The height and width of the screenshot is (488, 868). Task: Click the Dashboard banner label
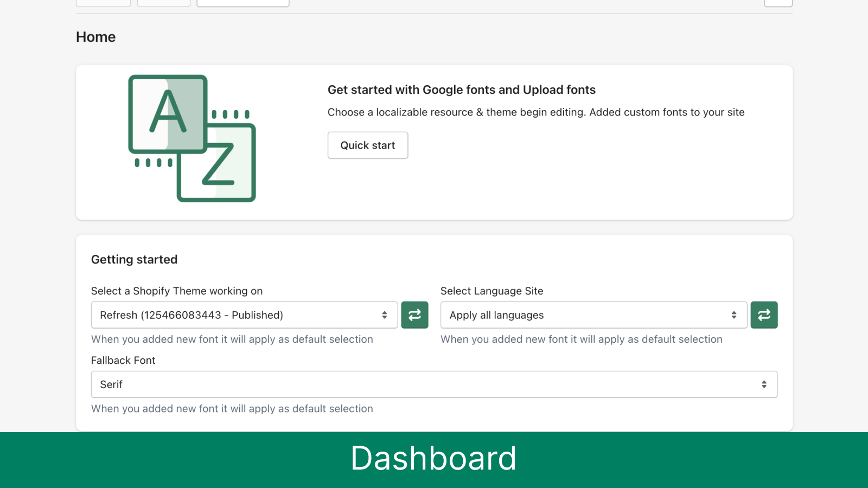[x=433, y=458]
